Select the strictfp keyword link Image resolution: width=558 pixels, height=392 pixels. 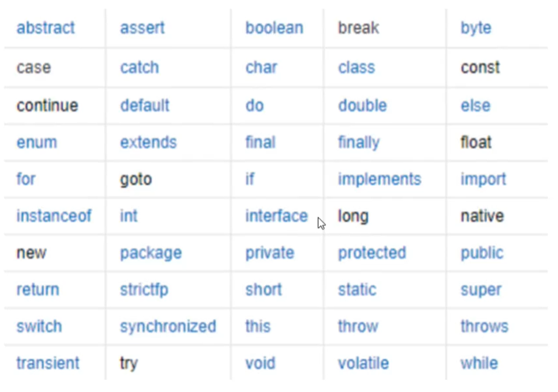[x=144, y=290]
